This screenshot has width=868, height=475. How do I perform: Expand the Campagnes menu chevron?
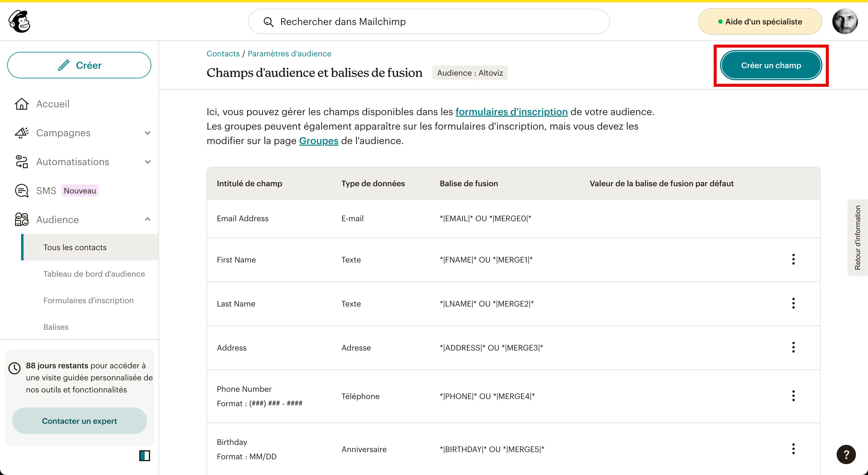148,133
